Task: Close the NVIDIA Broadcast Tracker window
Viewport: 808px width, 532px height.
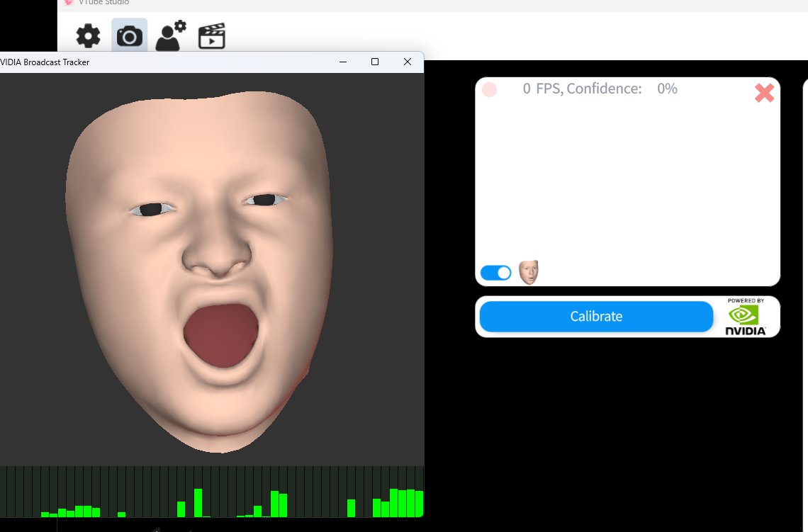Action: tap(408, 62)
